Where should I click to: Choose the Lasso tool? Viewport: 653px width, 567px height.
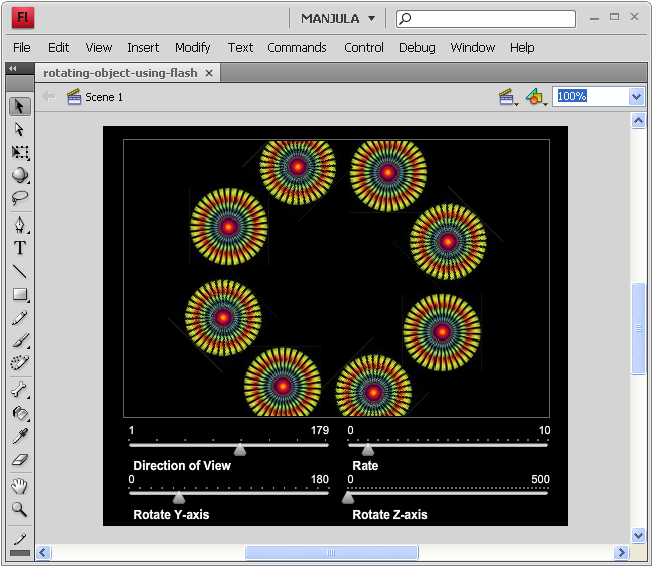point(19,198)
